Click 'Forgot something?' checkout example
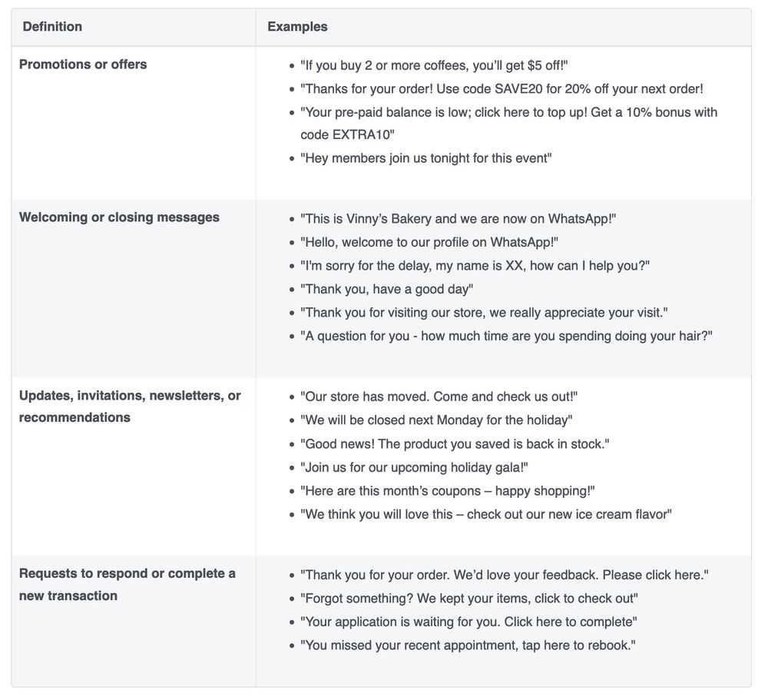 468,598
